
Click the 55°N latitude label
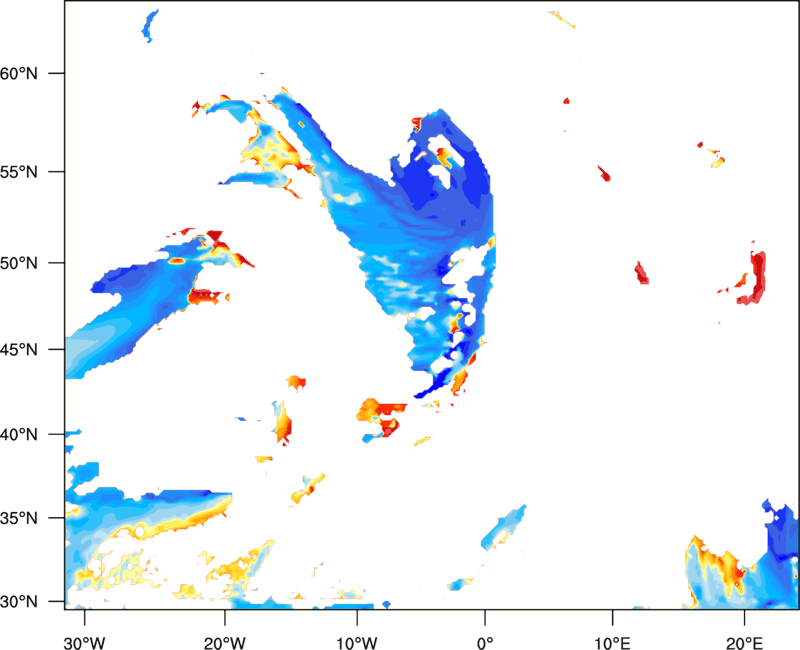[x=19, y=172]
